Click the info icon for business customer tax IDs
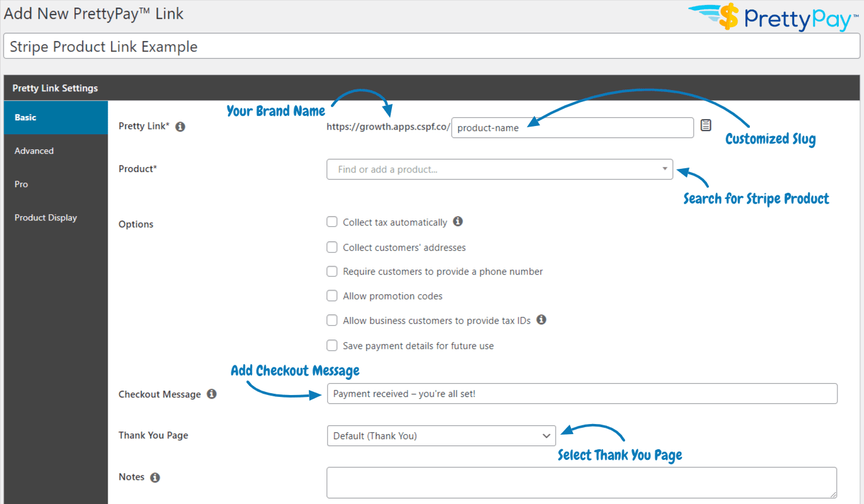The height and width of the screenshot is (504, 864). click(541, 320)
